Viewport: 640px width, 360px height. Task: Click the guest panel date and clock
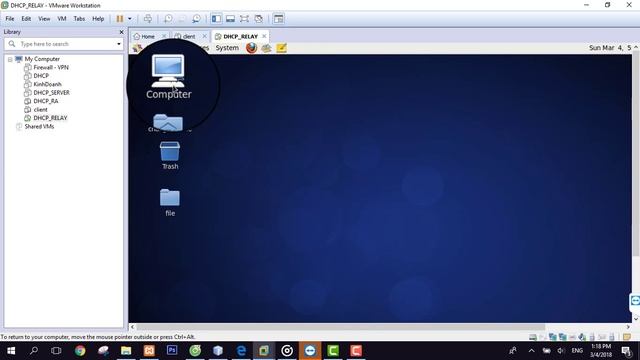610,48
